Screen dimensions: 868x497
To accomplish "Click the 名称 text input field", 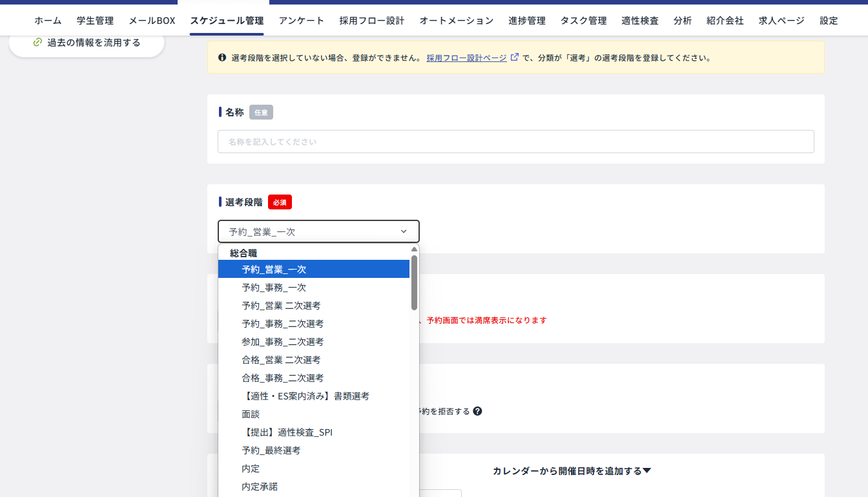I will [515, 141].
